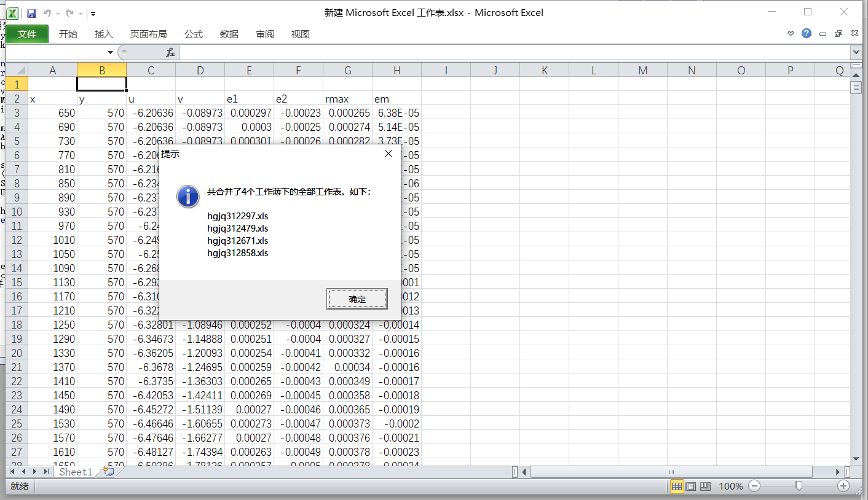This screenshot has height=500, width=868.
Task: Click the workbook restore window icon
Action: coord(838,34)
